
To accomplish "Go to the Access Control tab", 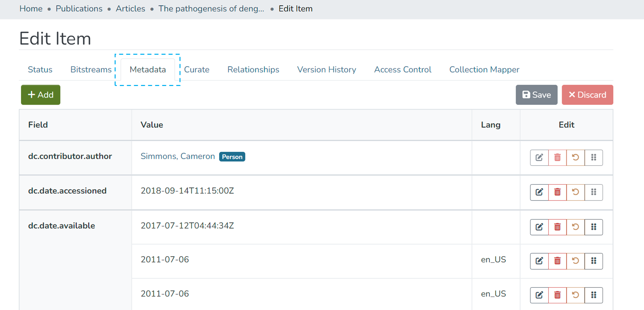I will click(x=402, y=70).
